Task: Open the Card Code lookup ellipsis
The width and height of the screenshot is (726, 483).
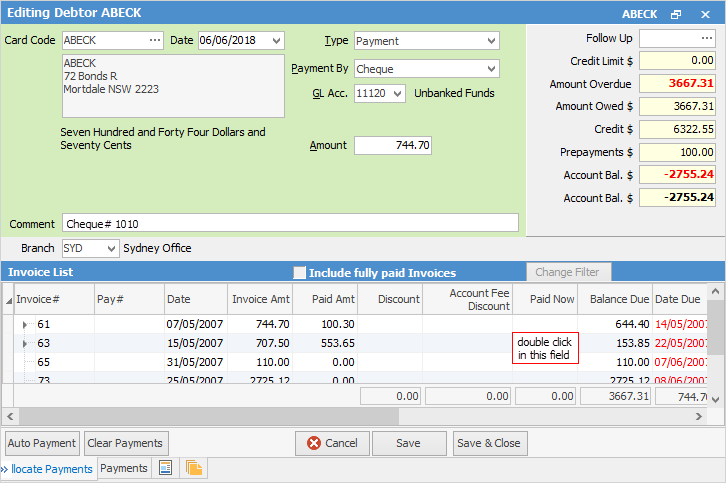Action: click(155, 41)
